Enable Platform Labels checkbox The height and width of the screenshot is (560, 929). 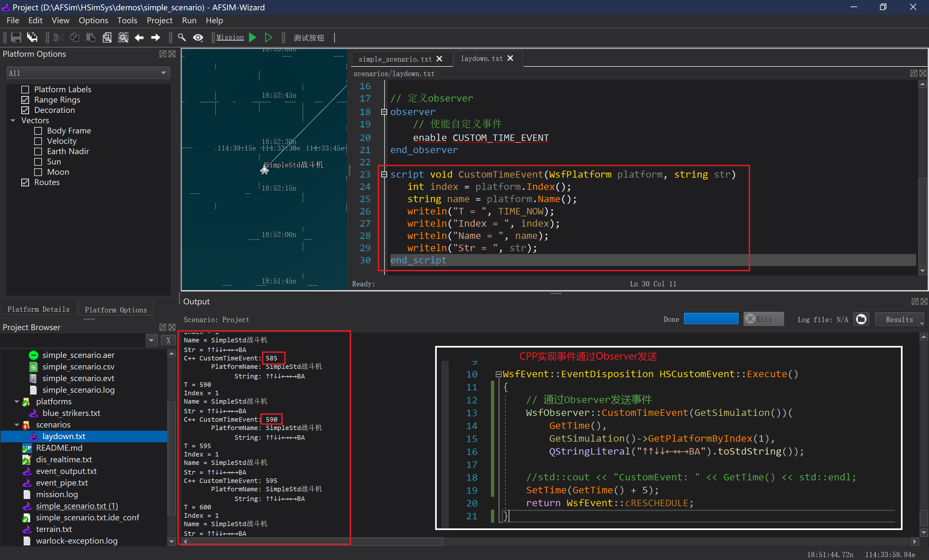click(x=25, y=89)
